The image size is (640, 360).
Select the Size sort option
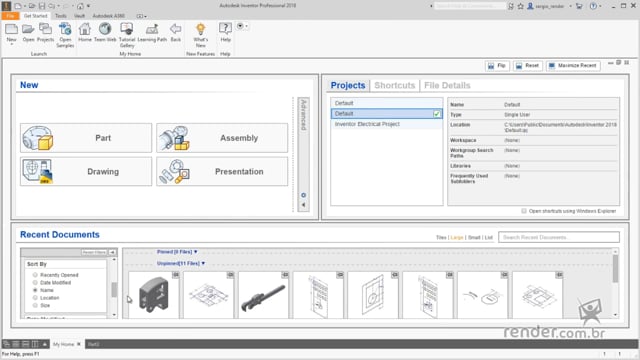tap(35, 305)
